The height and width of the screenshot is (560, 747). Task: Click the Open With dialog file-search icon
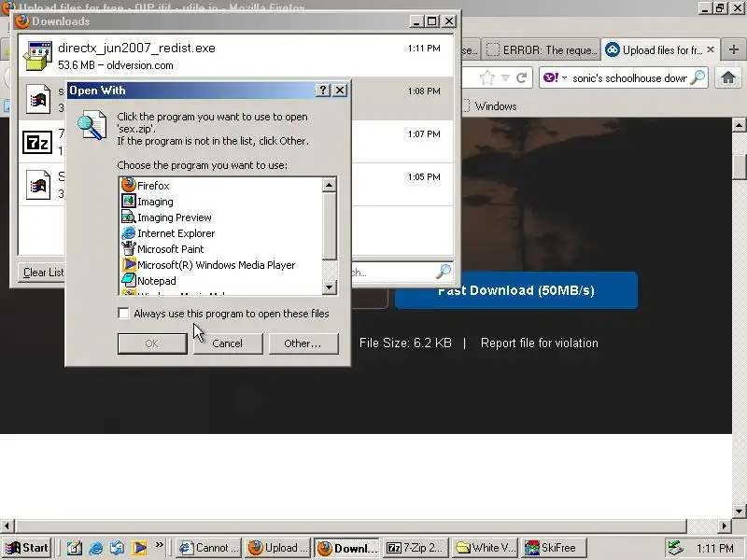(x=92, y=125)
